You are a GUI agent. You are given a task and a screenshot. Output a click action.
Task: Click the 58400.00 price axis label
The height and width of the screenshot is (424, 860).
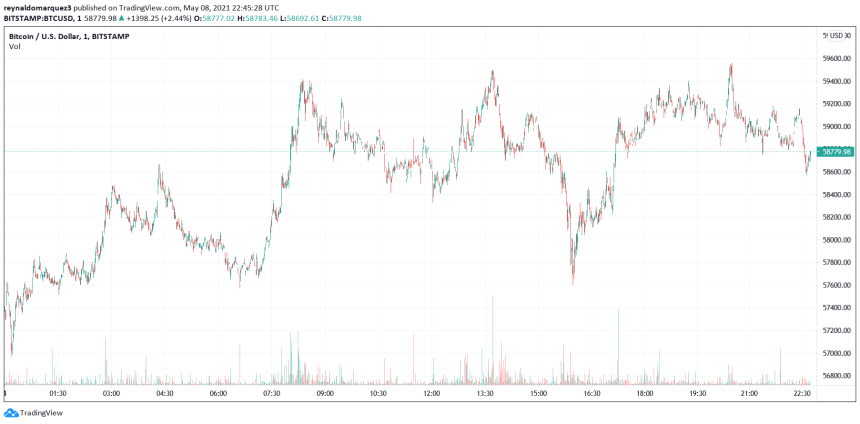[836, 195]
